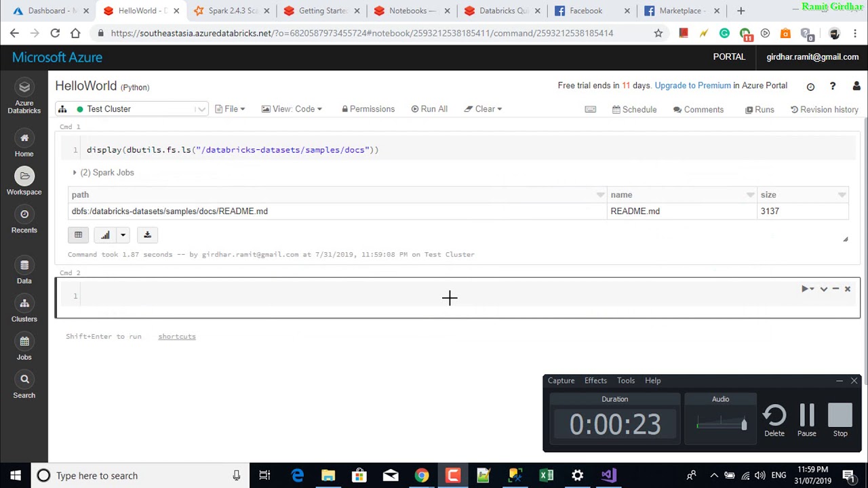
Task: Open PORTAL link in header
Action: [729, 57]
